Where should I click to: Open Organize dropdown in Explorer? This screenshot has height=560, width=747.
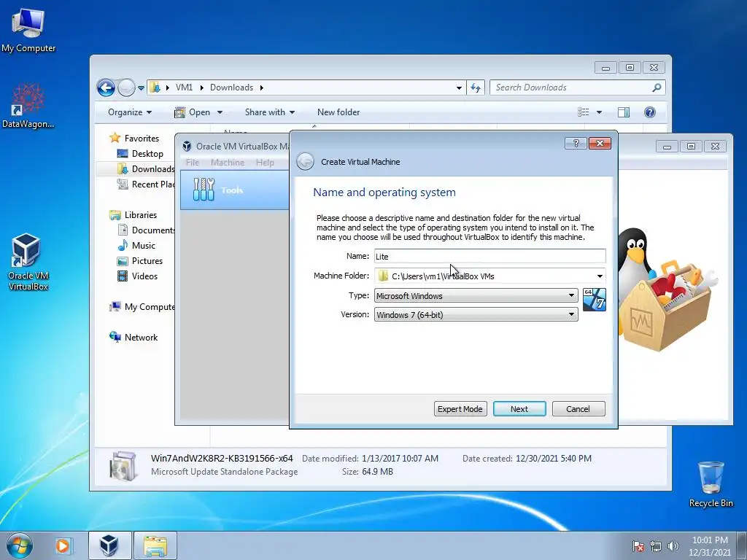130,112
